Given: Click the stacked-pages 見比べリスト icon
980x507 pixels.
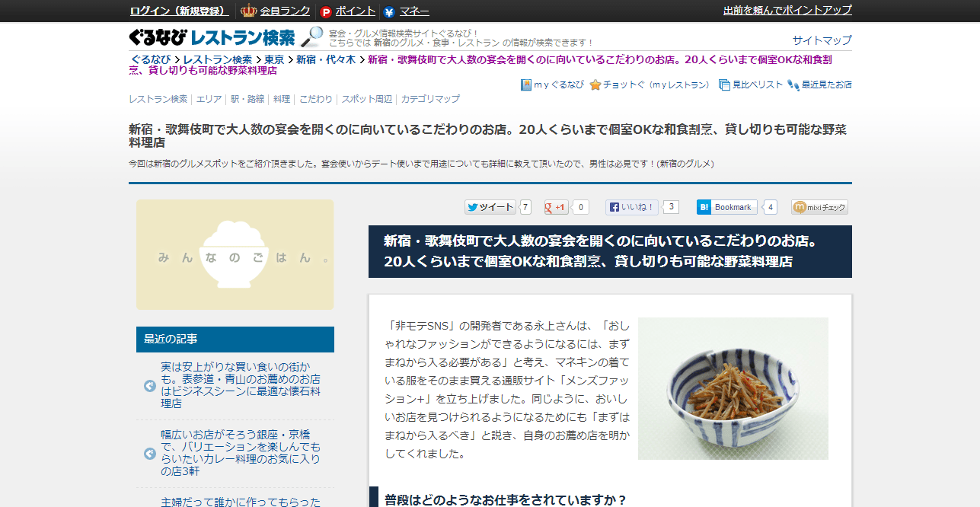Looking at the screenshot, I should [724, 84].
